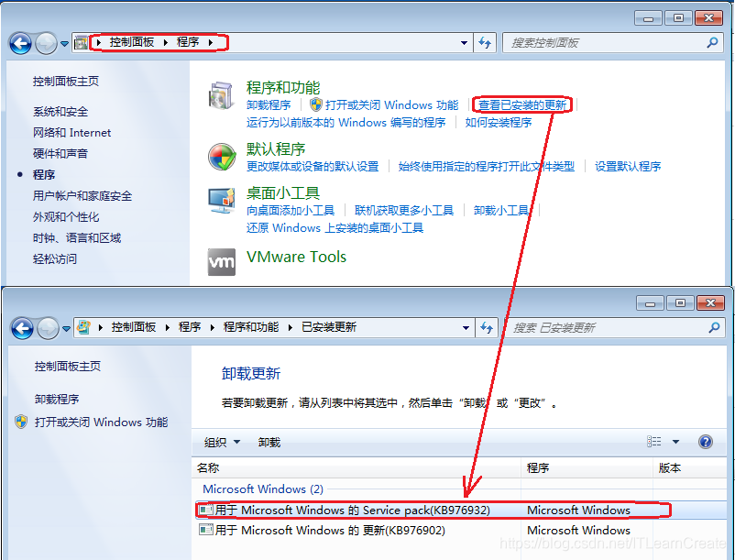Click change view icon in updates toolbar
The height and width of the screenshot is (560, 735).
pyautogui.click(x=654, y=442)
